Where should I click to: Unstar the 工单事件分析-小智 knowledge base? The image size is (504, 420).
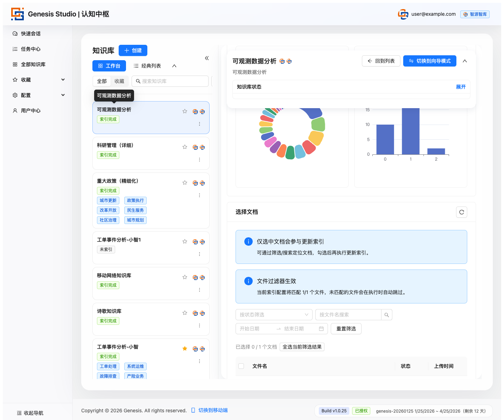point(185,349)
